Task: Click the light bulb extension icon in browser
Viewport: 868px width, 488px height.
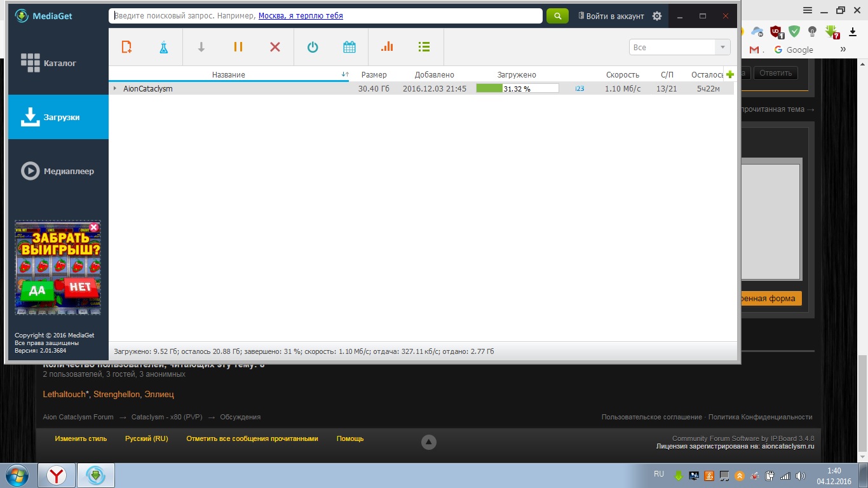Action: 812,31
